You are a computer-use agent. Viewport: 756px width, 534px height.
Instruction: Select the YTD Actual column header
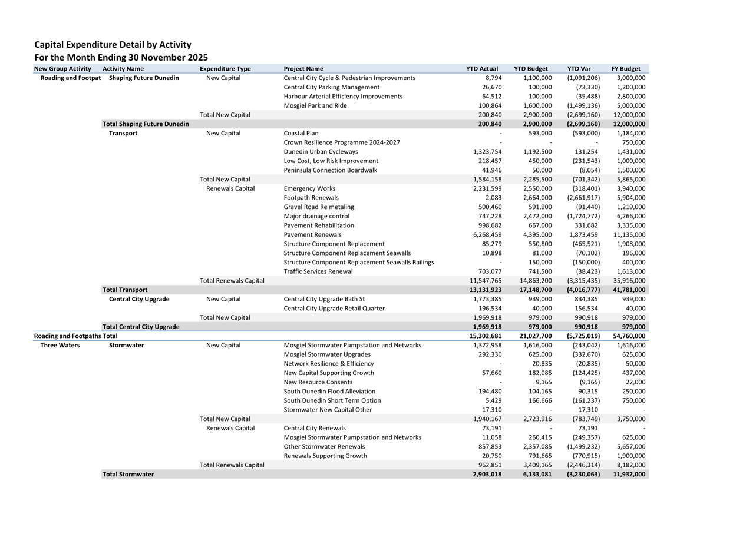tap(482, 69)
